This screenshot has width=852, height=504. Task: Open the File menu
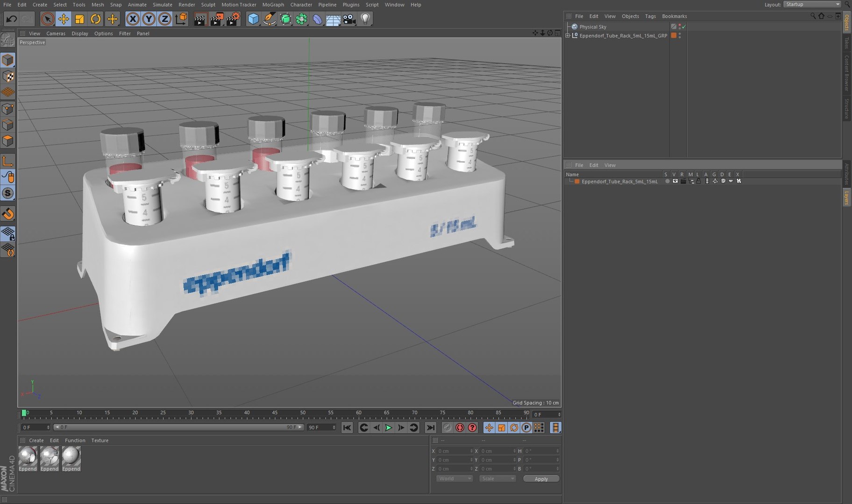pos(7,5)
